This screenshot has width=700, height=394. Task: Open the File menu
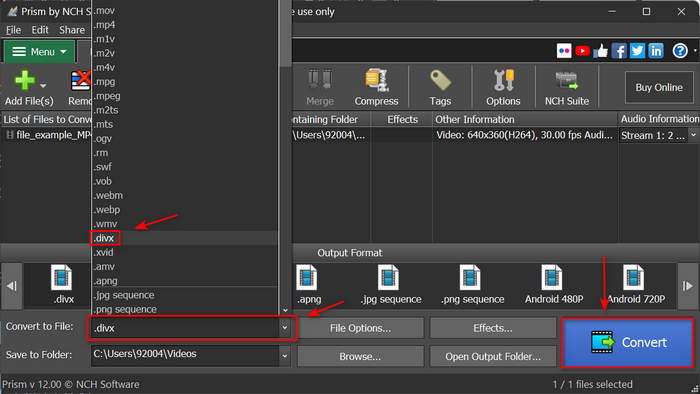pos(13,30)
